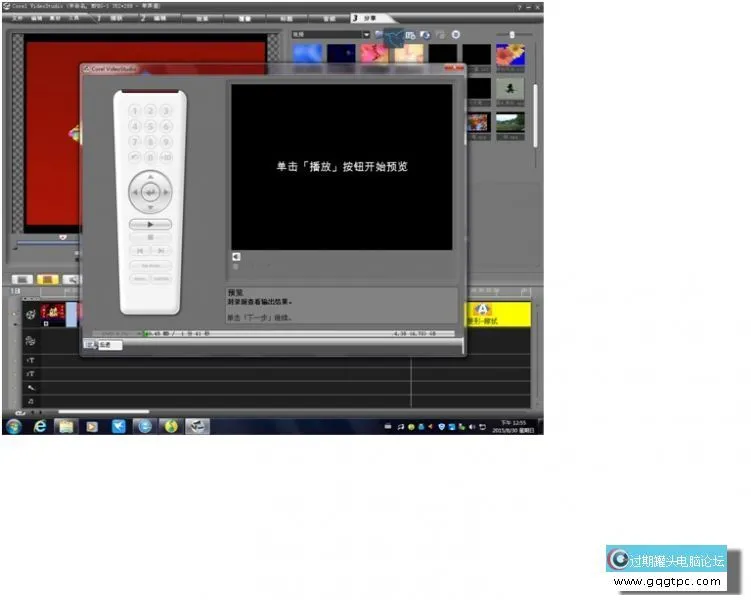
Task: Click the volume icon in system tray
Action: [472, 427]
